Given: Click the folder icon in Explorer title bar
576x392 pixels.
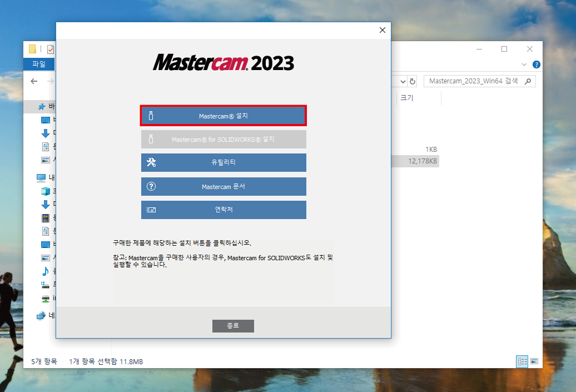Looking at the screenshot, I should 32,49.
